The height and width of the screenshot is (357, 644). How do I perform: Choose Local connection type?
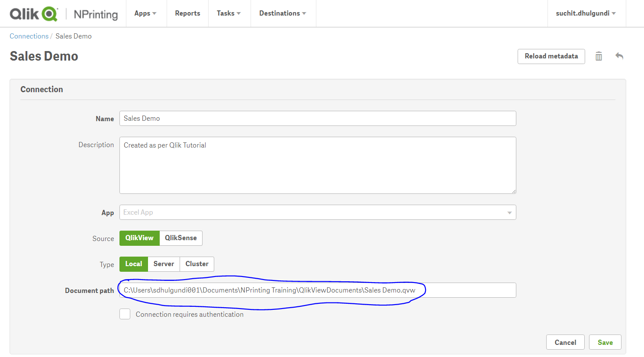point(134,264)
